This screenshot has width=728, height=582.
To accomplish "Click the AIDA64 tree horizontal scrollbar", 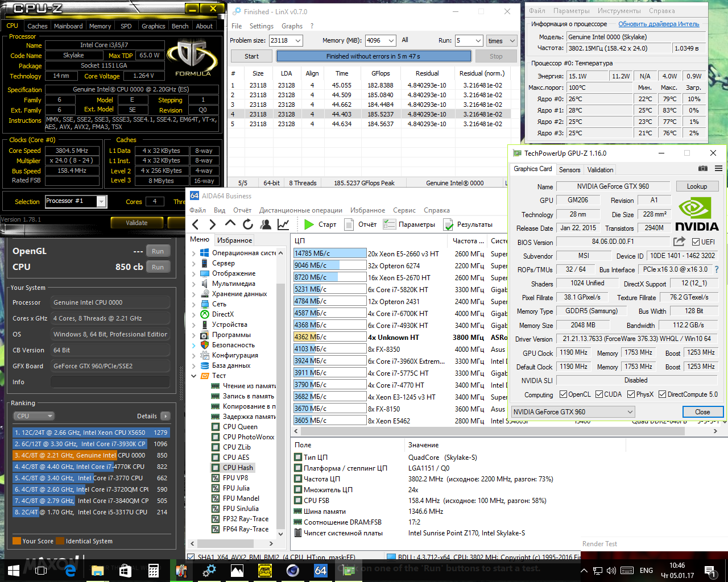I will click(232, 544).
